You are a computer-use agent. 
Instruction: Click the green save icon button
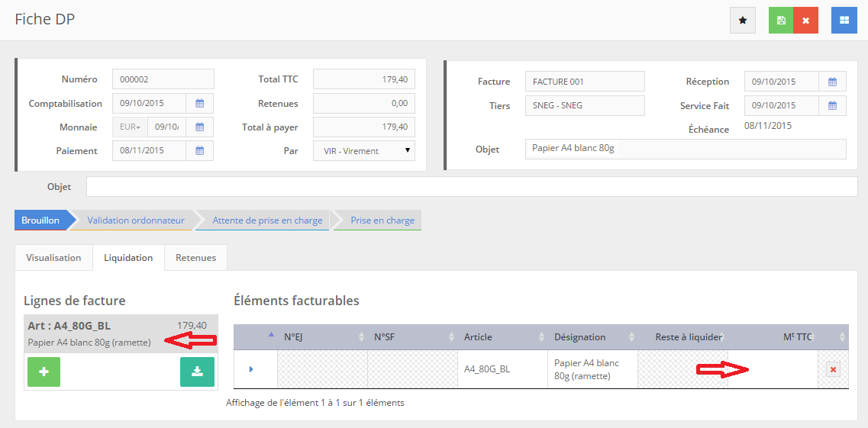coord(781,21)
